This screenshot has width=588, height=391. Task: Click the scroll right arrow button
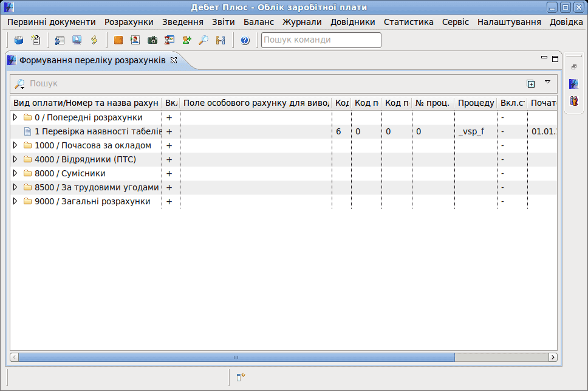[553, 357]
